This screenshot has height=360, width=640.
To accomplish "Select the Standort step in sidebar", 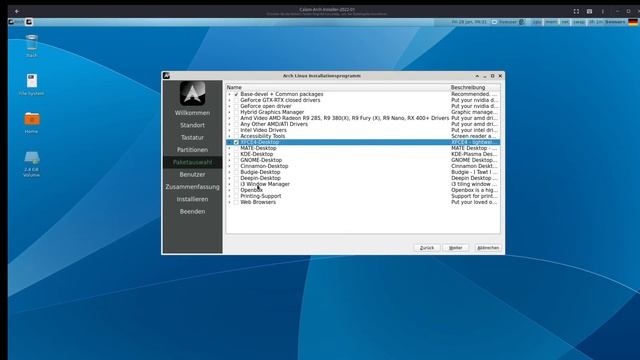I will (x=192, y=125).
